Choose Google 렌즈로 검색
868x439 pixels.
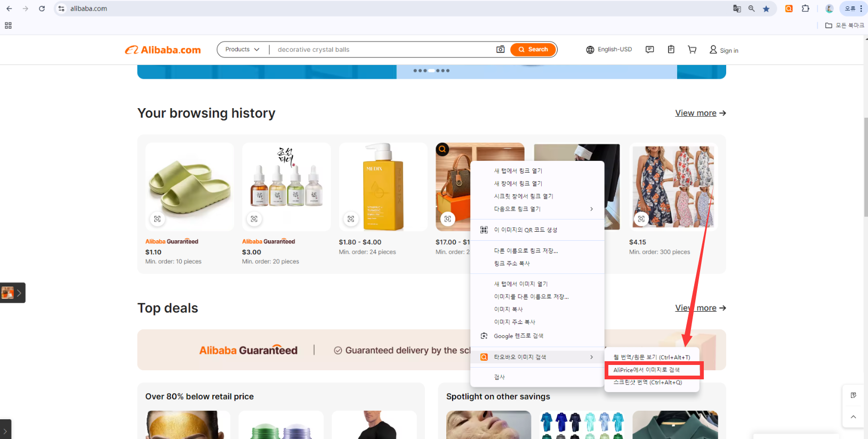pyautogui.click(x=537, y=336)
